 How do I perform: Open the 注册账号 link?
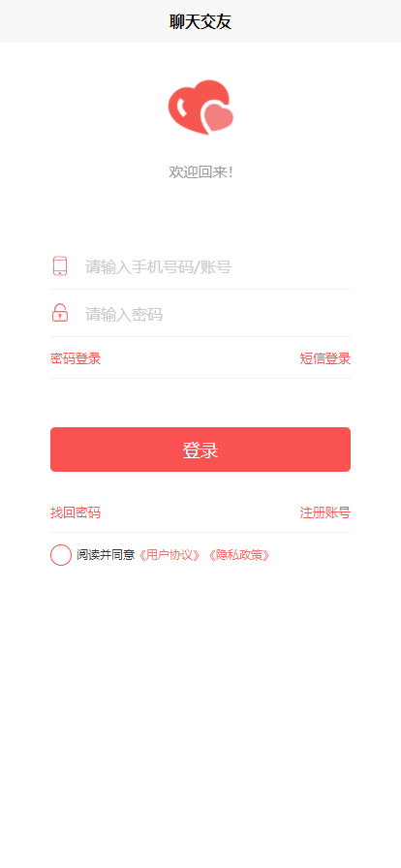[325, 512]
